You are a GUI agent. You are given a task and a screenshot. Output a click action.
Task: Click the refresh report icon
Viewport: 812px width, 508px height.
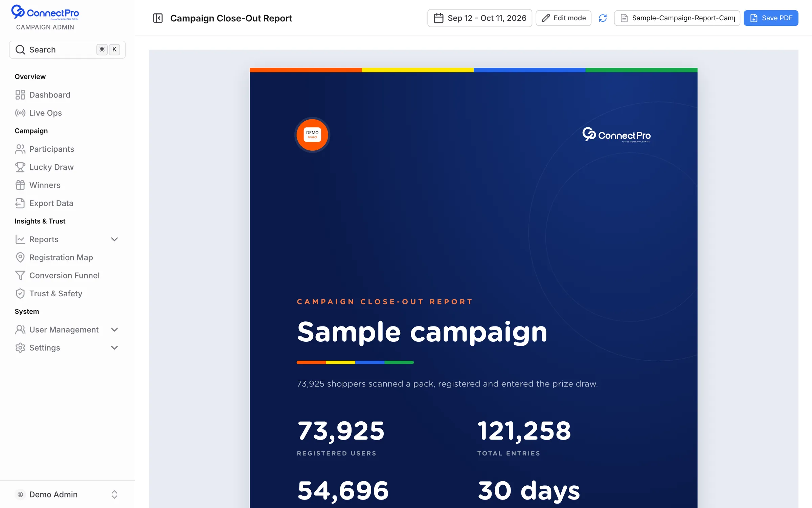[x=603, y=18]
